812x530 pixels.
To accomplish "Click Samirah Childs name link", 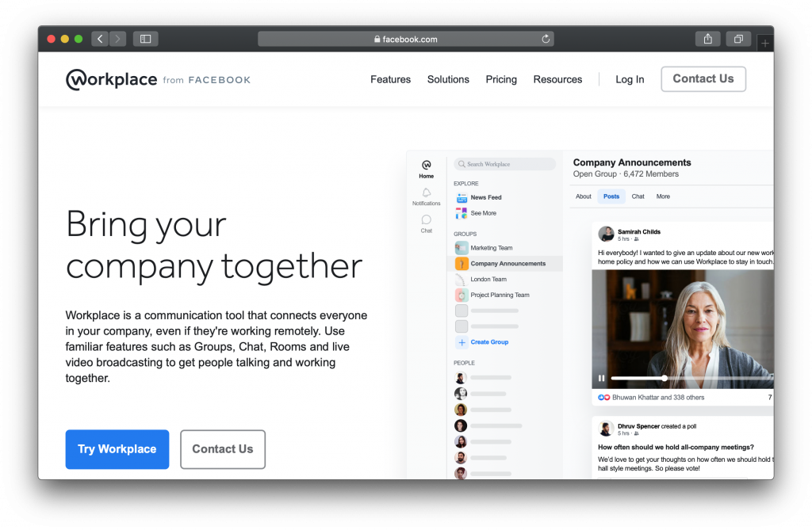I will [639, 232].
